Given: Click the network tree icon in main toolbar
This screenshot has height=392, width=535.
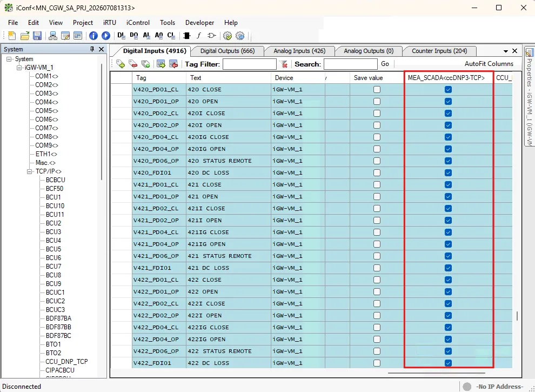Looking at the screenshot, I should coord(53,36).
